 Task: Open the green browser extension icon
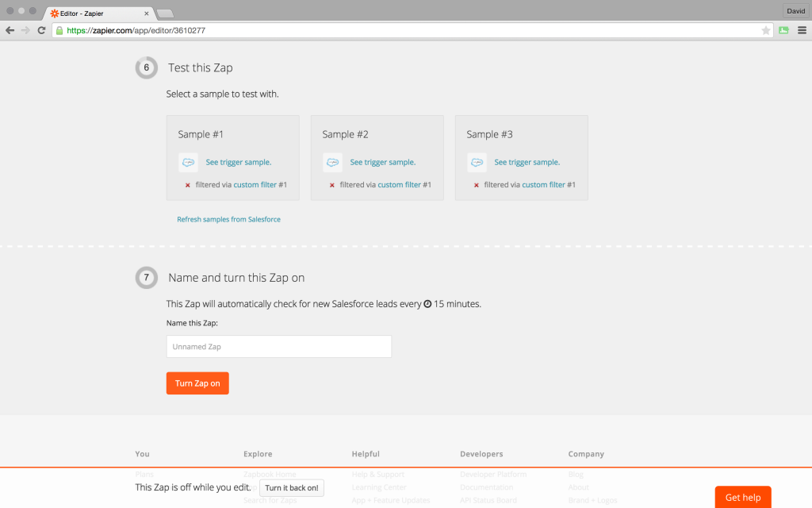(x=783, y=31)
